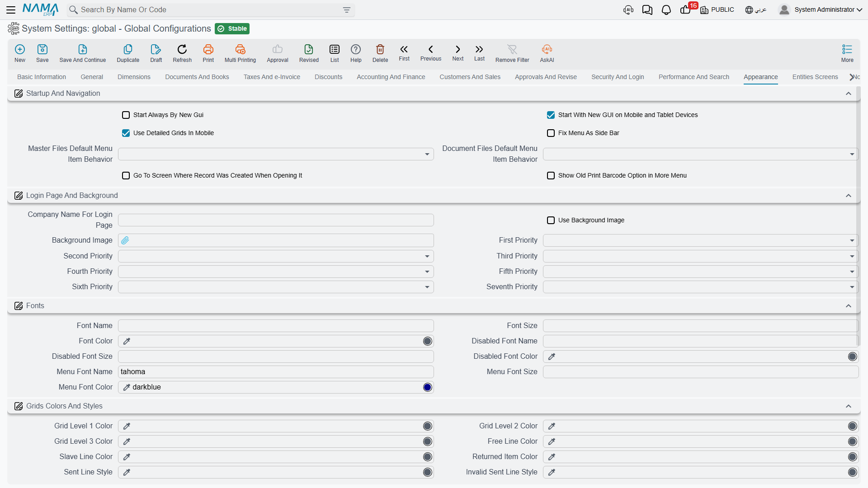Enable Start Always By New Gui checkbox
The image size is (868, 488).
coord(126,115)
